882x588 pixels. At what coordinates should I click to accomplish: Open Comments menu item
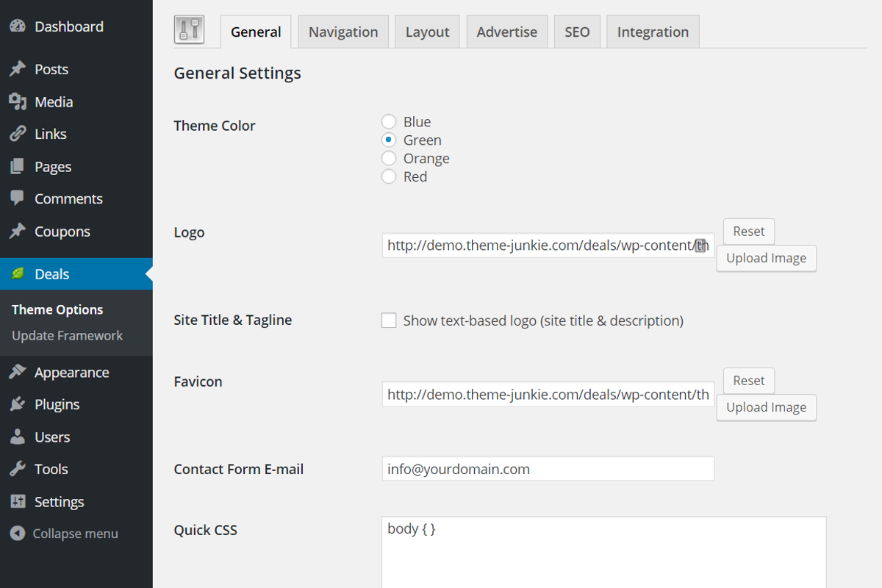[x=76, y=198]
